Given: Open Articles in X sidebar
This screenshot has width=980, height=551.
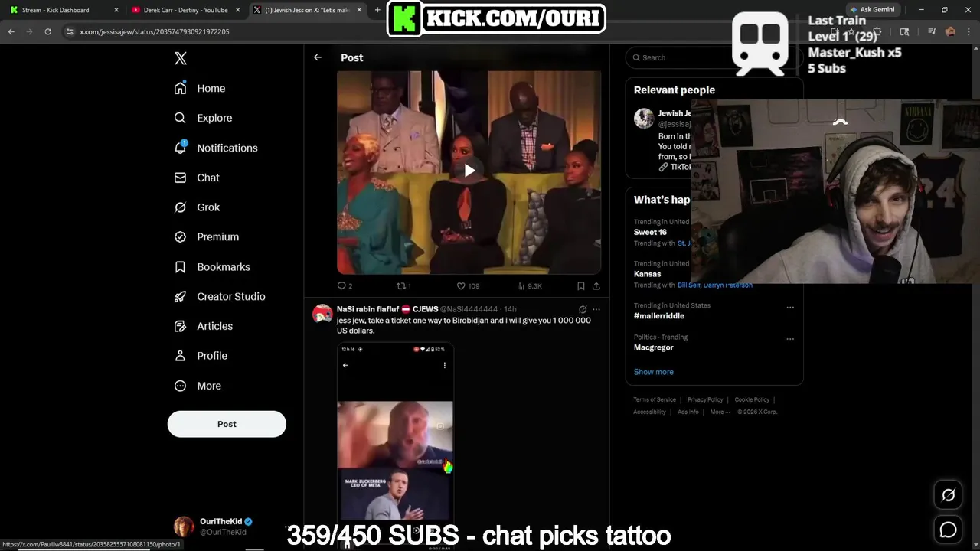Looking at the screenshot, I should [204, 326].
